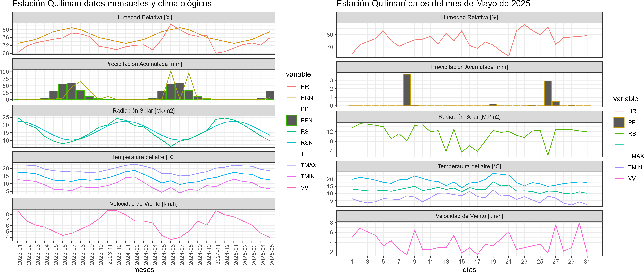Click 'Radiación Solar [MJ/m2]' header in monthly chart
644x272 pixels.
click(143, 110)
